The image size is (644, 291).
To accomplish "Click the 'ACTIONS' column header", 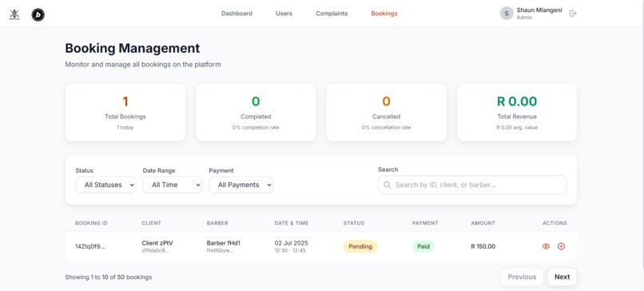I will pyautogui.click(x=555, y=223).
